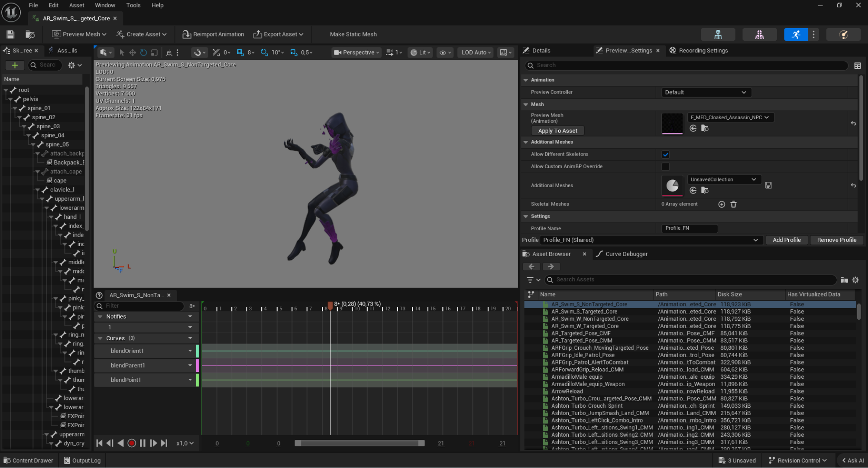
Task: Save the current asset with the disk icon
Action: click(10, 34)
